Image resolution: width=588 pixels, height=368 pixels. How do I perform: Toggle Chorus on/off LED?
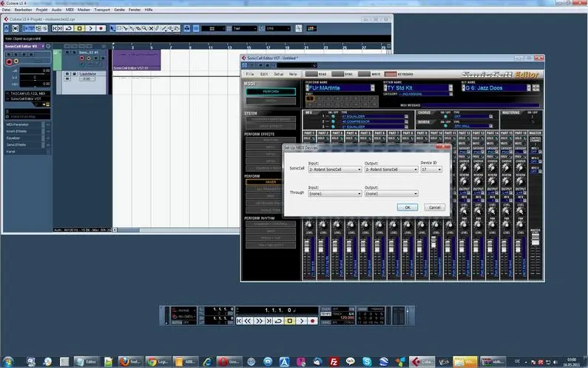[x=445, y=116]
